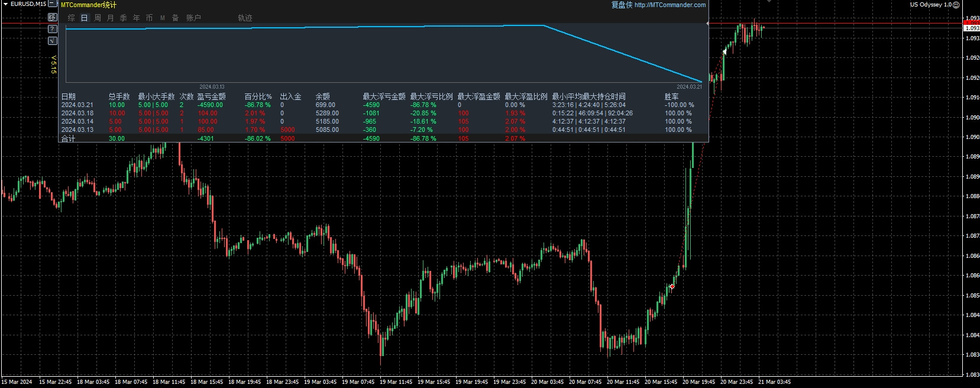
Task: Switch to the 综 summary tab
Action: pyautogui.click(x=72, y=18)
